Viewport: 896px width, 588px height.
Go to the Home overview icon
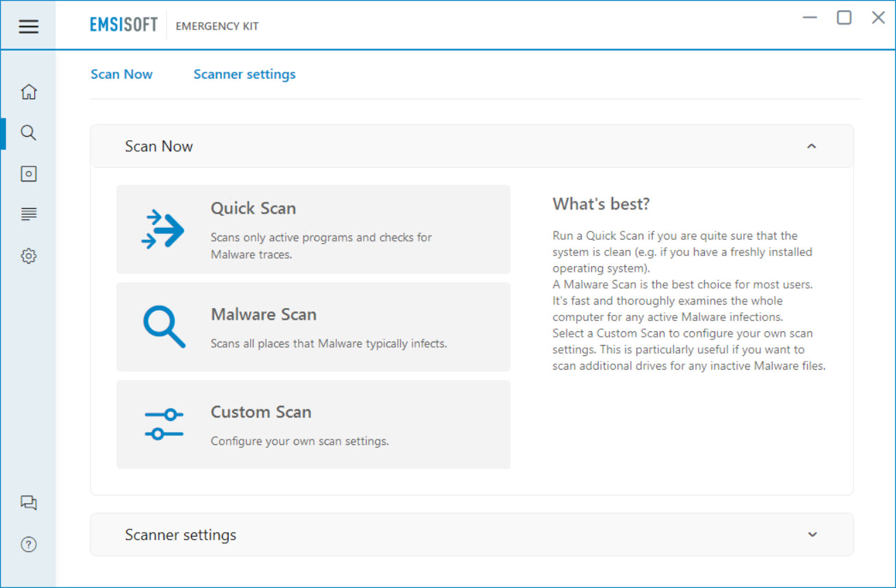(29, 92)
